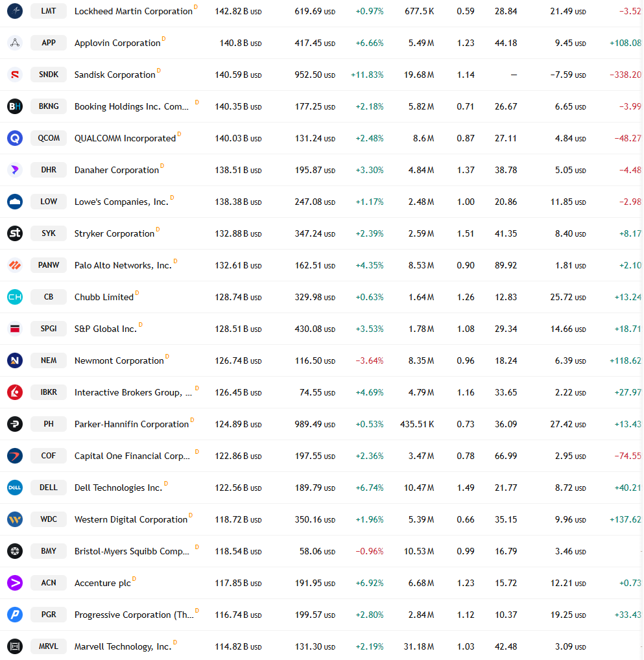Open the LMT ticker badge
Screen dimensions: 644x660
49,11
